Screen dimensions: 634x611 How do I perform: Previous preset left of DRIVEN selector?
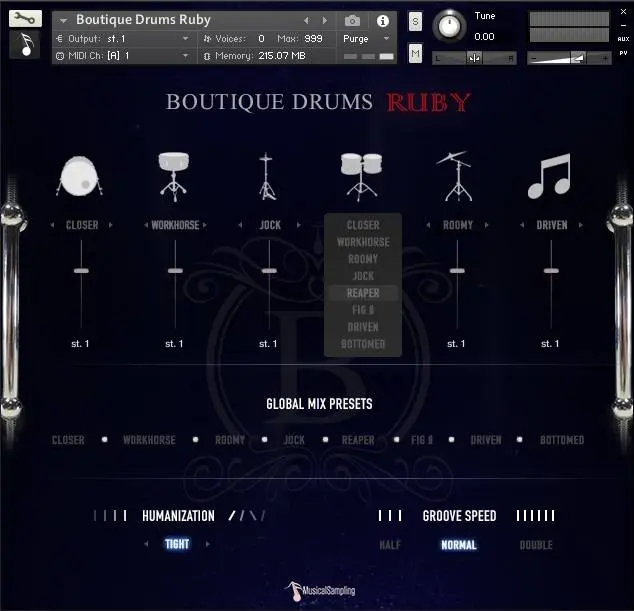(522, 225)
